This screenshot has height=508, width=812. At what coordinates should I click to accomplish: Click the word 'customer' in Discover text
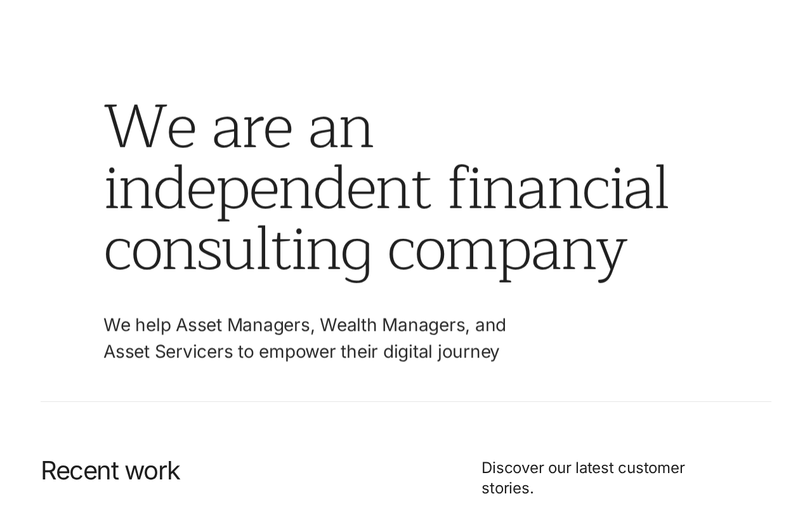tap(652, 468)
